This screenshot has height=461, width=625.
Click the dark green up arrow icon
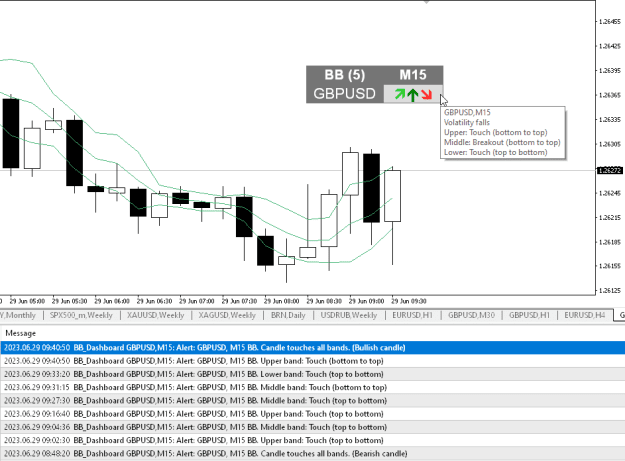click(413, 95)
